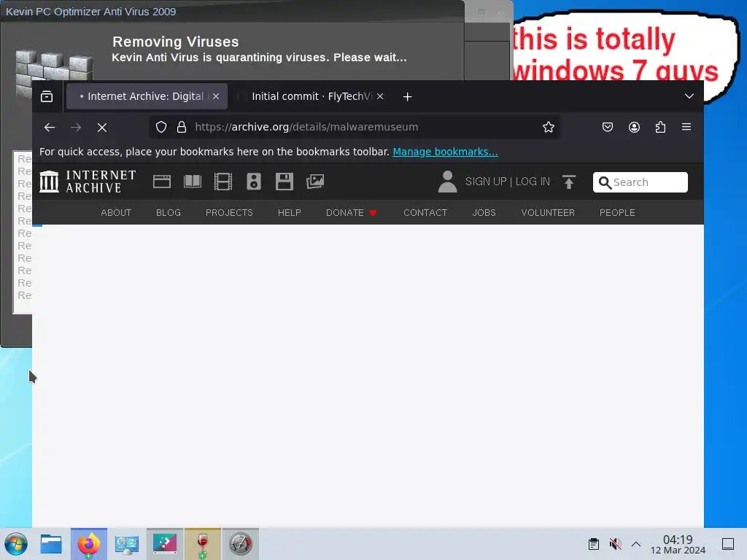The height and width of the screenshot is (560, 747).
Task: Click the speedometer gauge taskbar icon
Action: tap(241, 544)
